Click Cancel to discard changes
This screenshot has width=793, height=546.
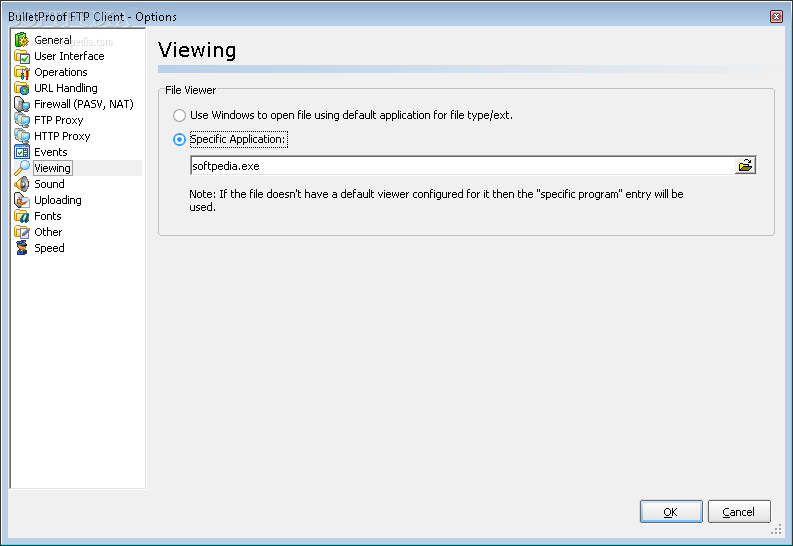pos(739,512)
